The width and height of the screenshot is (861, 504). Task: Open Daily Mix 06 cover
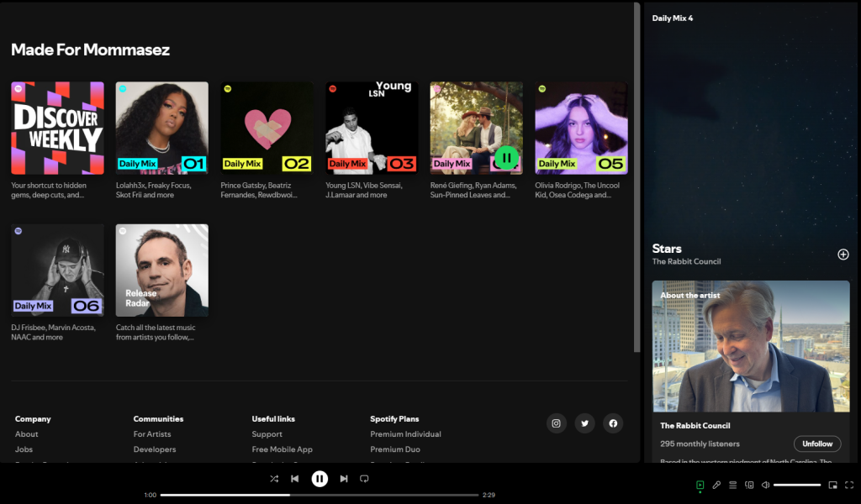(58, 270)
